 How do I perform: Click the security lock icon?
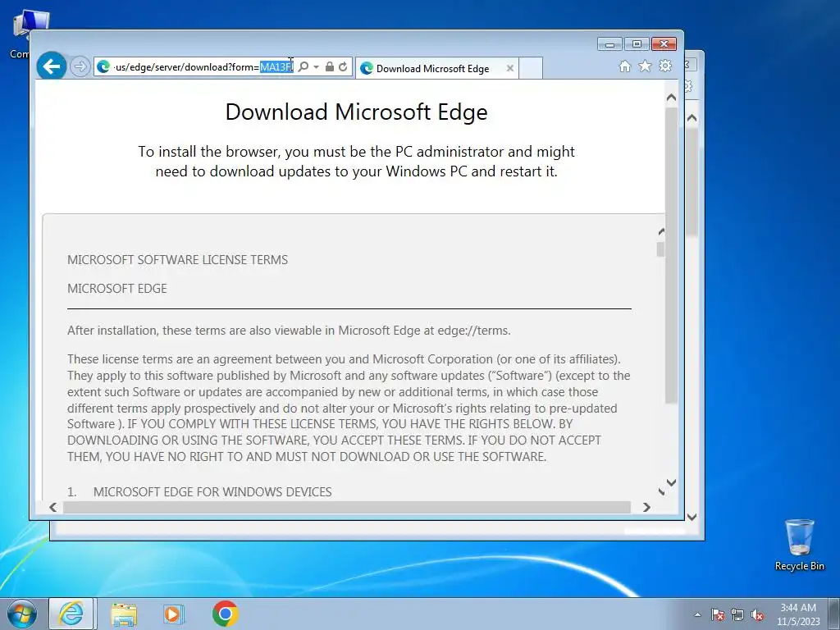[330, 67]
